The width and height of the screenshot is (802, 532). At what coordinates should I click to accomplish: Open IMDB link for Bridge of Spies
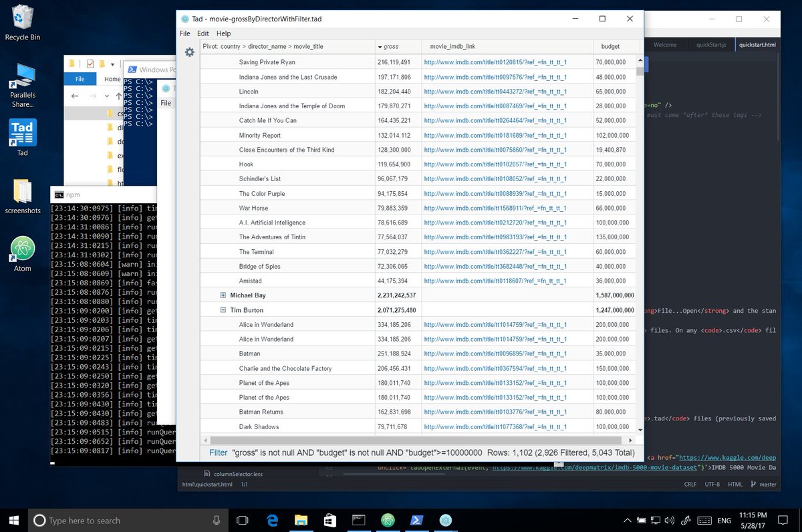click(x=495, y=267)
